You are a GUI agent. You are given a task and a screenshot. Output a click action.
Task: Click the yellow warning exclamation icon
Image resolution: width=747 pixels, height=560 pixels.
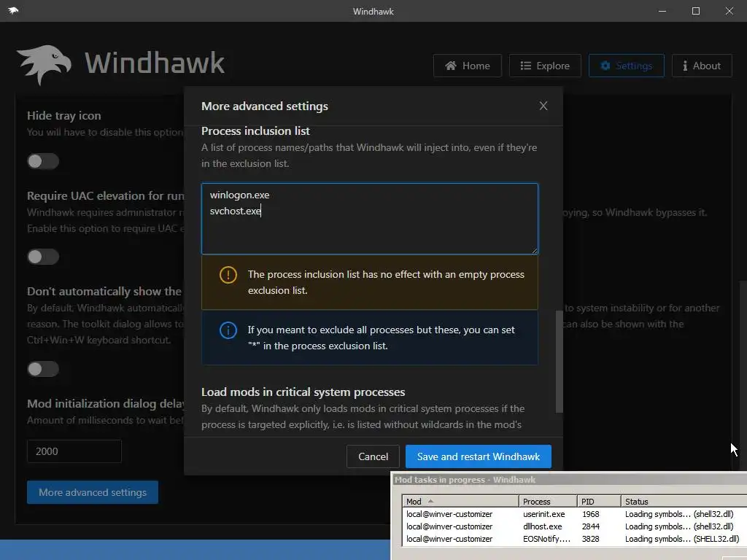click(x=228, y=275)
